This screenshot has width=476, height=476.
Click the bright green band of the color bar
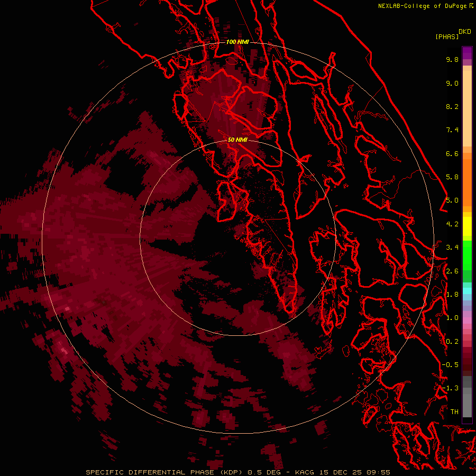point(467,255)
